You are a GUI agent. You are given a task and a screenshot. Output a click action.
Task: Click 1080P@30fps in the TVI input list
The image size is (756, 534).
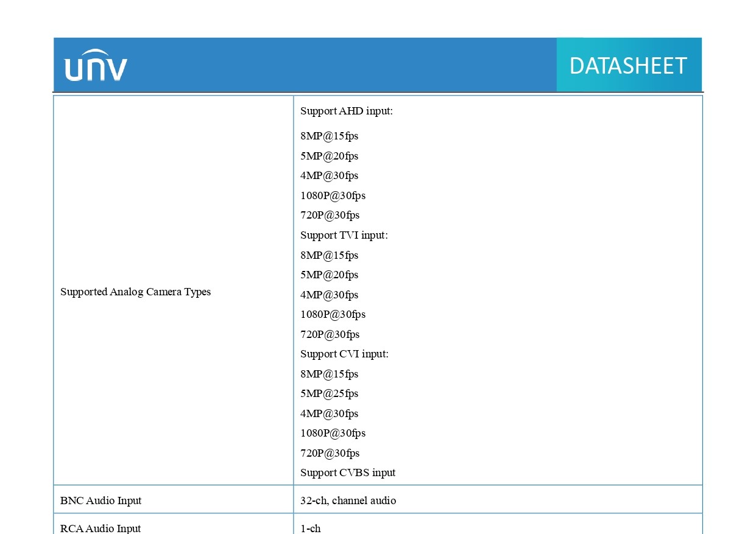[x=333, y=314]
